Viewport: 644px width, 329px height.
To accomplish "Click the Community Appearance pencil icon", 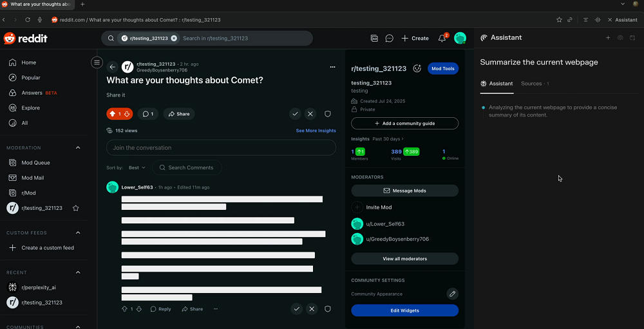I will 452,294.
